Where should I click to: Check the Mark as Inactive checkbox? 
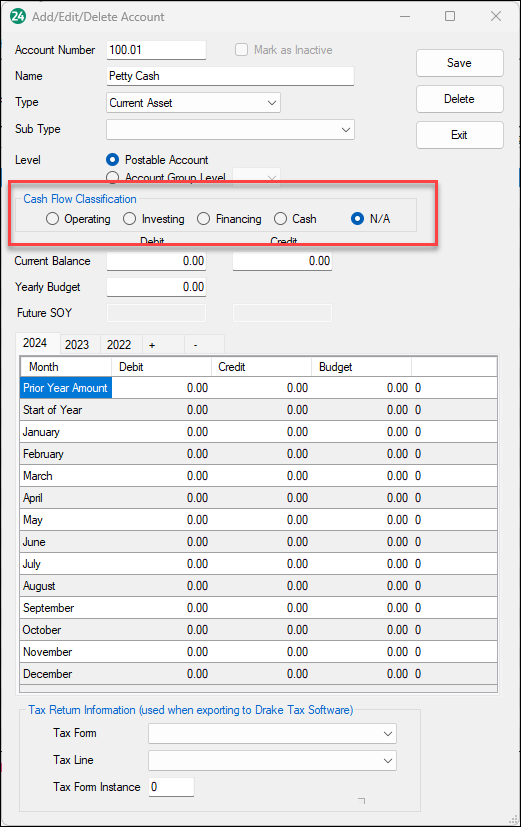tap(241, 50)
